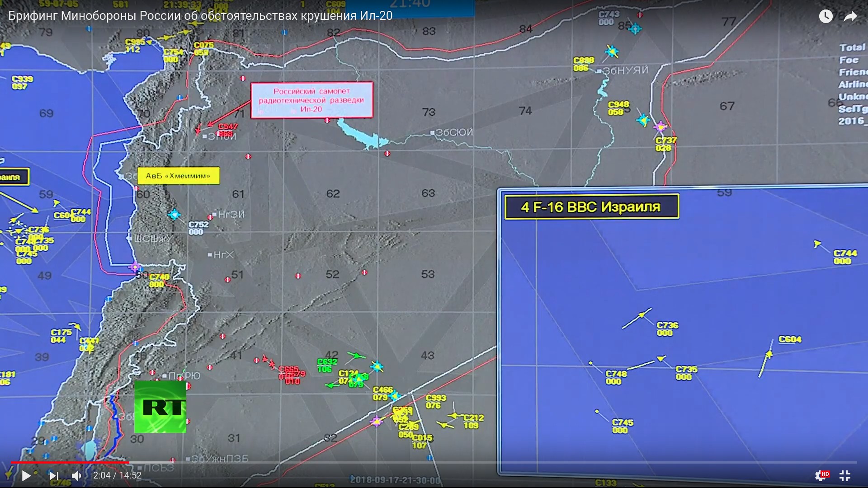
Task: Select track label C604 in inset
Action: 790,339
